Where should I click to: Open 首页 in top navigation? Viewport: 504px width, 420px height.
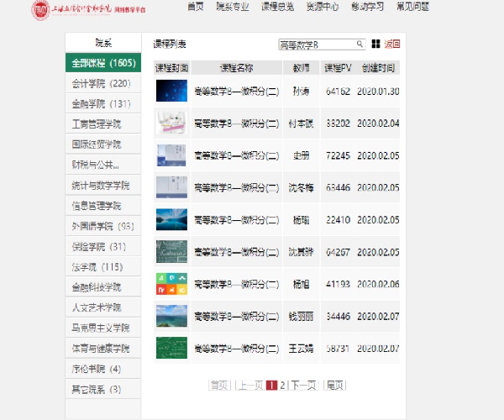[196, 7]
